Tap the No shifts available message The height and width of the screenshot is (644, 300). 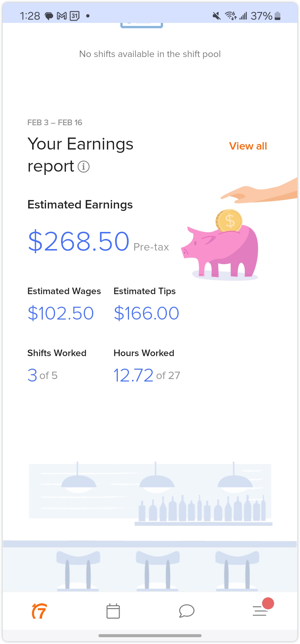(150, 54)
